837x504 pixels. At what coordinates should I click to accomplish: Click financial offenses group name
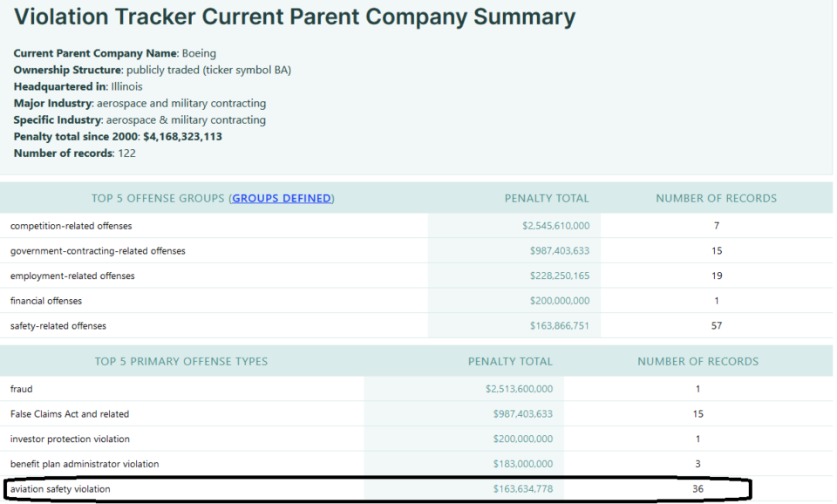pyautogui.click(x=46, y=301)
